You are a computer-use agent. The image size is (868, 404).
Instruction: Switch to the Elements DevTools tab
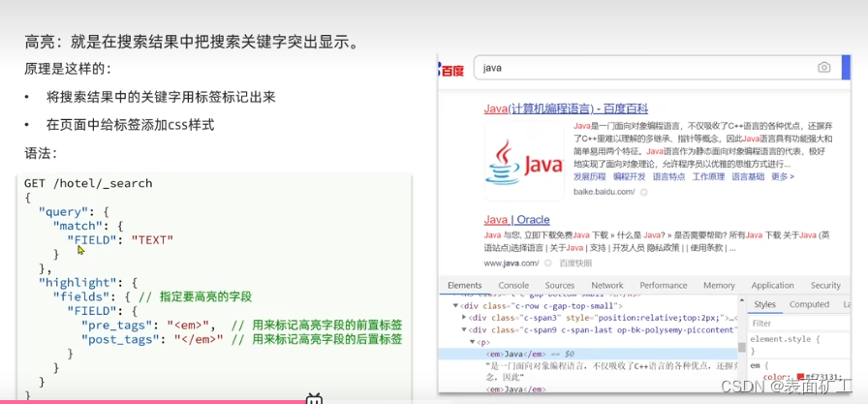[x=464, y=286]
